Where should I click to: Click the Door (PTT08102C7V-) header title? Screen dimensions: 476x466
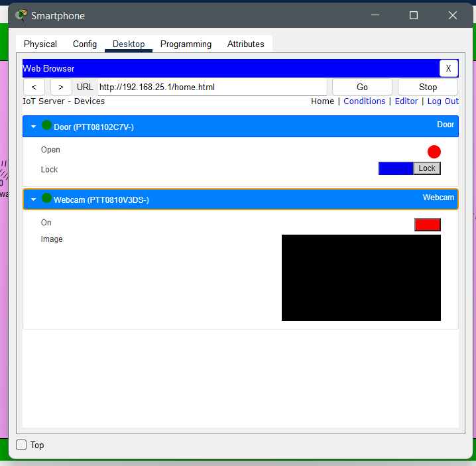[93, 127]
